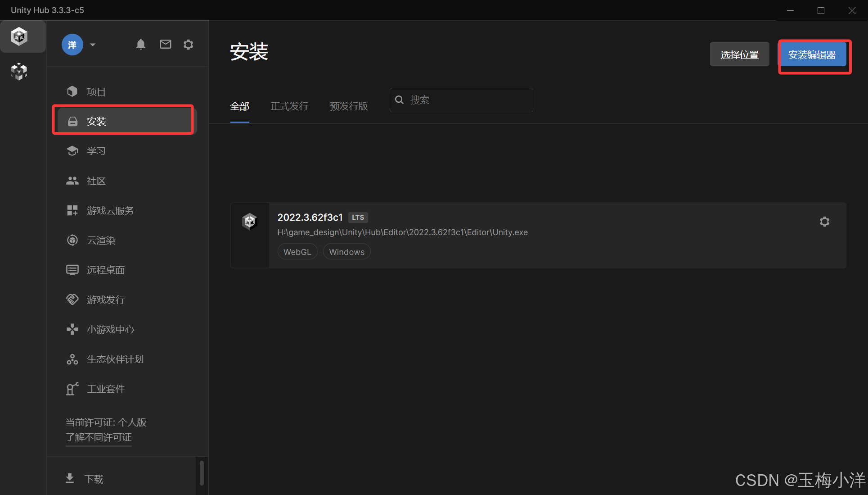Open the 了解不同许可证 link

(99, 437)
